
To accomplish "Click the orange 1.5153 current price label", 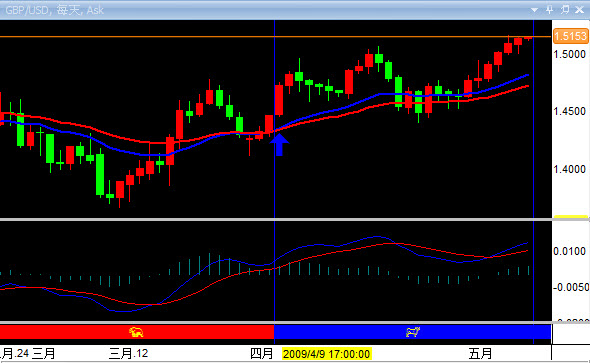I will (570, 36).
